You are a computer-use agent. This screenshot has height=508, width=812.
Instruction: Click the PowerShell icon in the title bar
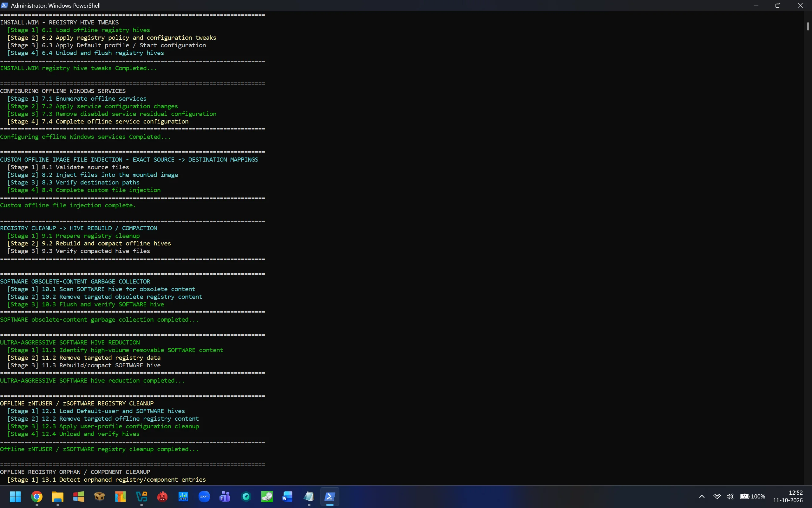tap(4, 5)
